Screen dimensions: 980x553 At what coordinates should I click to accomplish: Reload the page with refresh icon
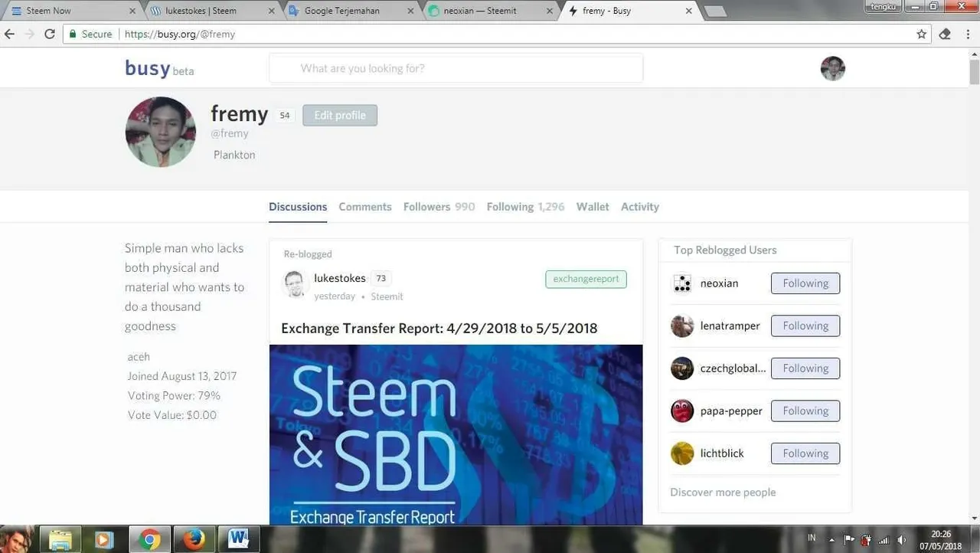50,34
